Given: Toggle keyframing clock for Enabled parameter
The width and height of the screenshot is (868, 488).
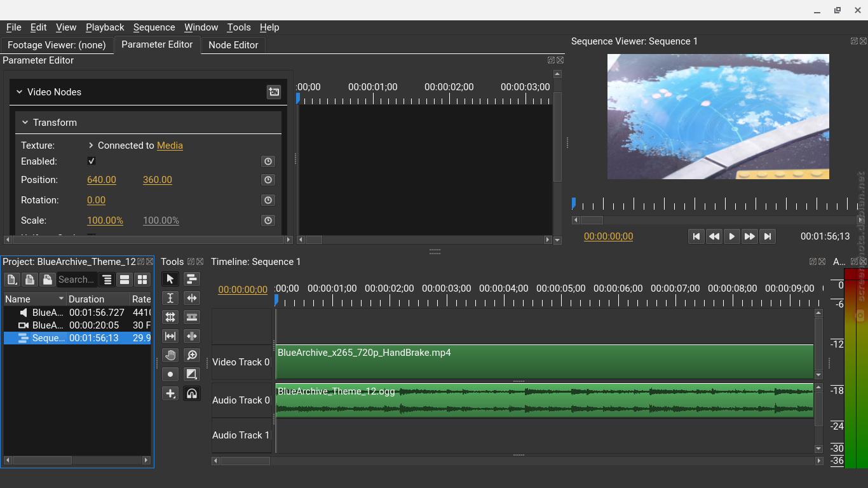Looking at the screenshot, I should tap(268, 161).
